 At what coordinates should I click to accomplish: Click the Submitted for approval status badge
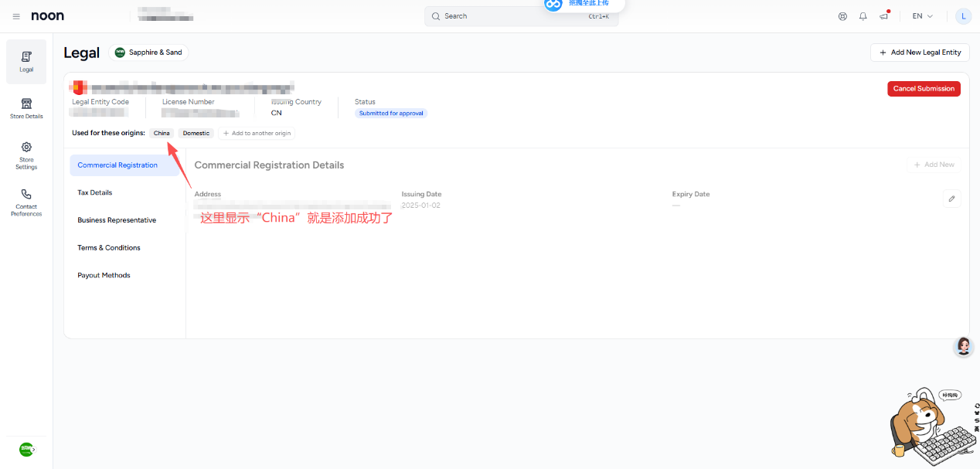391,114
